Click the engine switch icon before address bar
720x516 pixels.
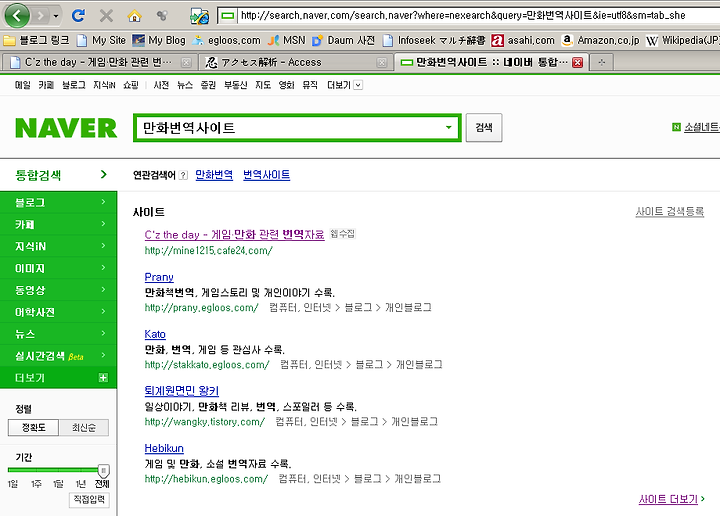(x=200, y=16)
